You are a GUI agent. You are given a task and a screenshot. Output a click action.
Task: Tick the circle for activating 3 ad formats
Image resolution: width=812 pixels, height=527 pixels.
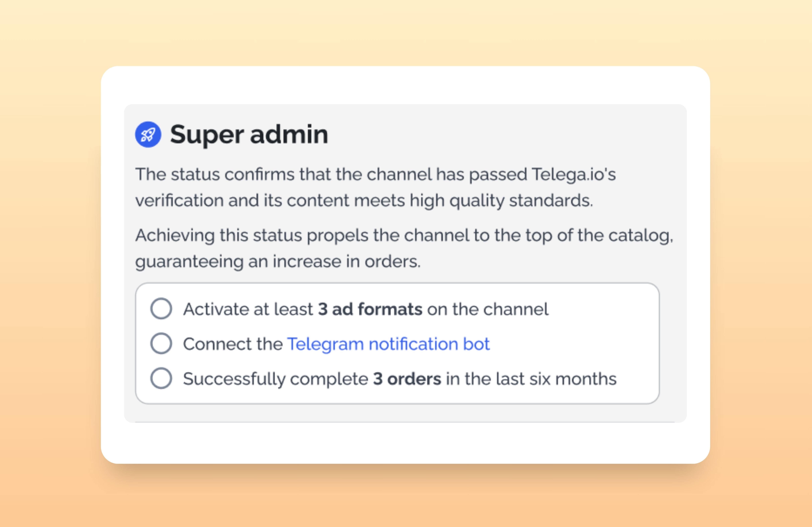click(161, 309)
